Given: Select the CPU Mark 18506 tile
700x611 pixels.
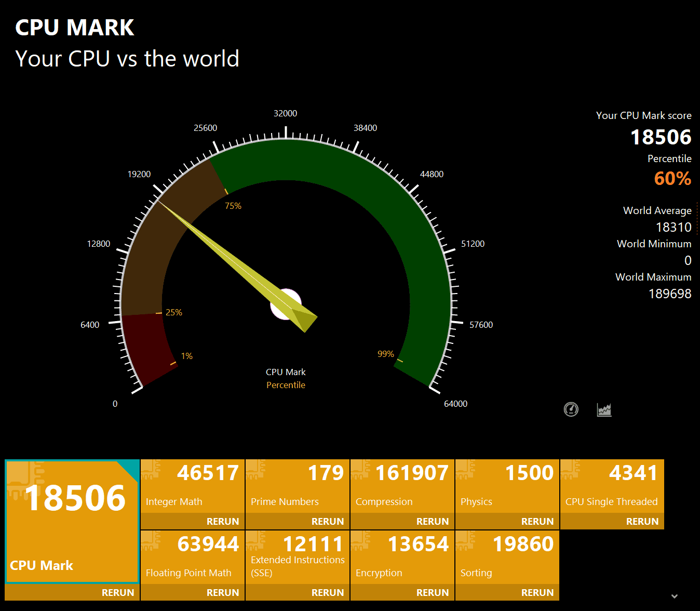Looking at the screenshot, I should point(72,521).
